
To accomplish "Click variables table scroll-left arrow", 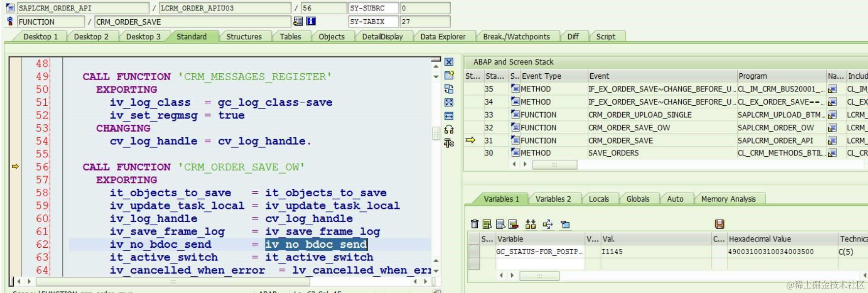I will [501, 275].
